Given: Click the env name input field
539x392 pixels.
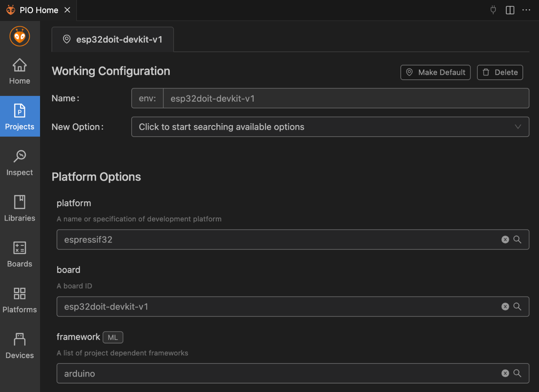Looking at the screenshot, I should tap(346, 99).
